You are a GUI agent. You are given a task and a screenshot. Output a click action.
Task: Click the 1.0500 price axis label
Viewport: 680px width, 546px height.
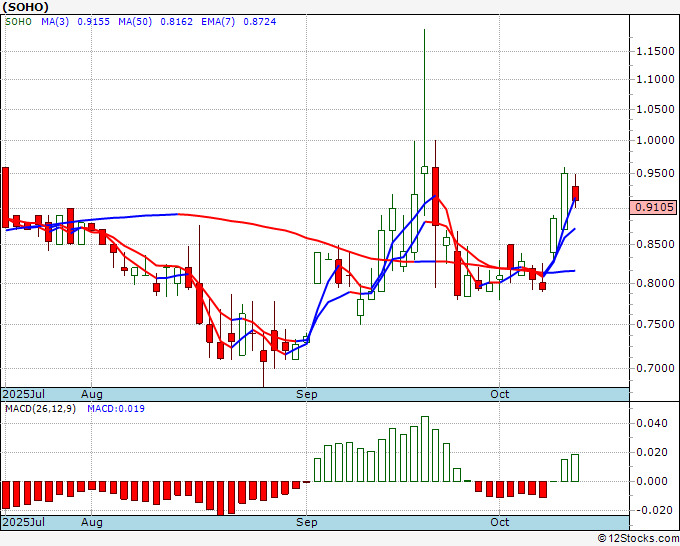(x=655, y=109)
